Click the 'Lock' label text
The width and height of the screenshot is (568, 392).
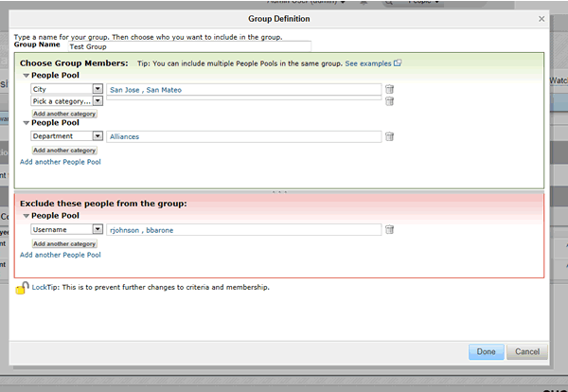pos(39,287)
